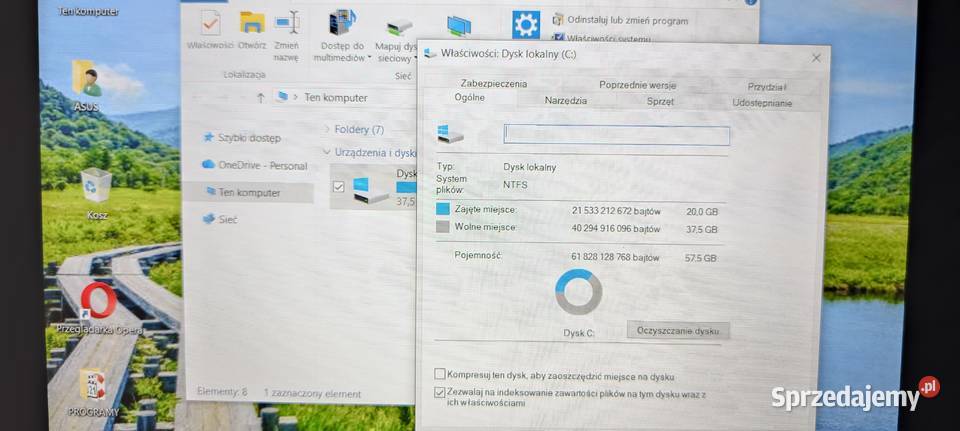Viewport: 960px width, 431px height.
Task: Open Kosz recycle bin icon
Action: pos(96,185)
